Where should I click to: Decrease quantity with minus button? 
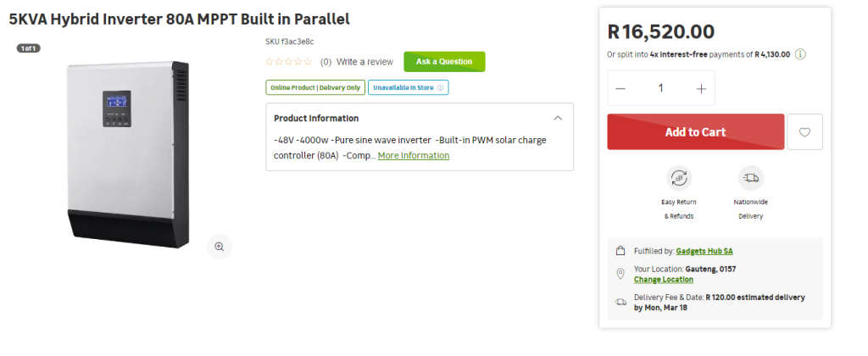point(620,89)
